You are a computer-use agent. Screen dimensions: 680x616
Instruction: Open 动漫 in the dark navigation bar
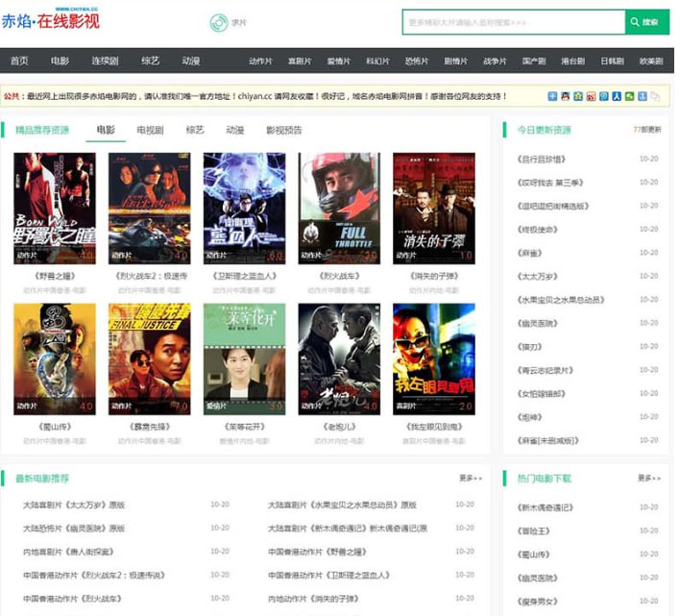[191, 61]
